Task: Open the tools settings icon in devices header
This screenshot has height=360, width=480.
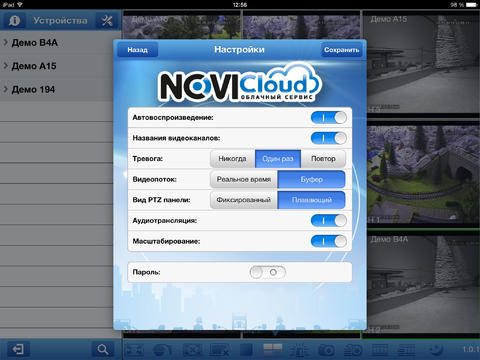Action: point(107,21)
